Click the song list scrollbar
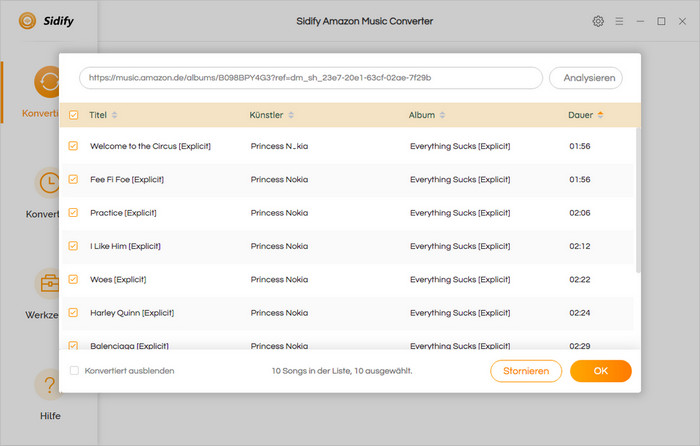700x446 pixels. [638, 200]
